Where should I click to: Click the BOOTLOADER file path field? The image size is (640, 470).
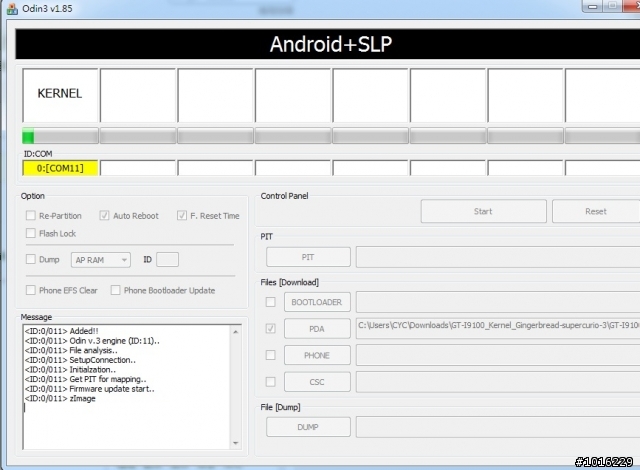click(498, 302)
